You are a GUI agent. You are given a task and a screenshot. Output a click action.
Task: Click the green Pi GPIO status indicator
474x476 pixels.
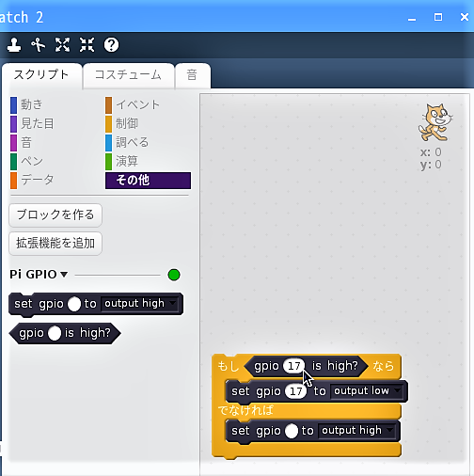(x=174, y=275)
